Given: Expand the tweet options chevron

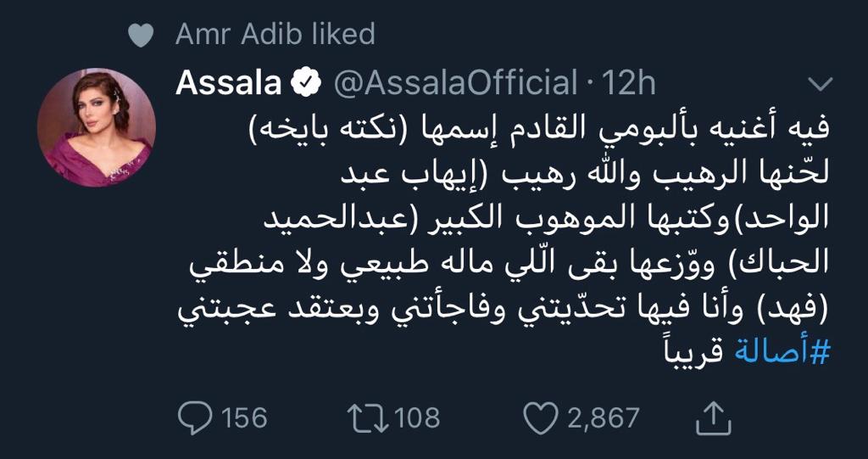Looking at the screenshot, I should pos(820,84).
